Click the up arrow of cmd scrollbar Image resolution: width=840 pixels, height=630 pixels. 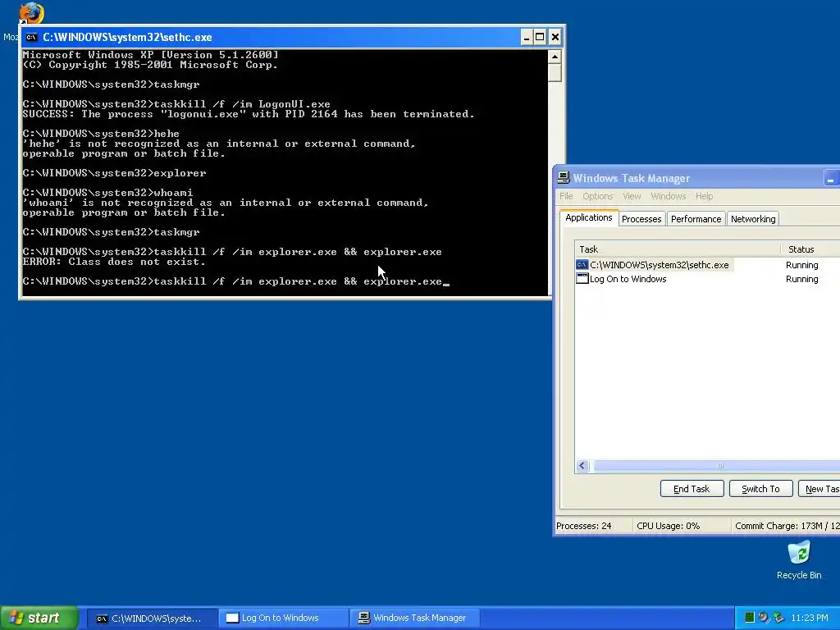pyautogui.click(x=555, y=57)
